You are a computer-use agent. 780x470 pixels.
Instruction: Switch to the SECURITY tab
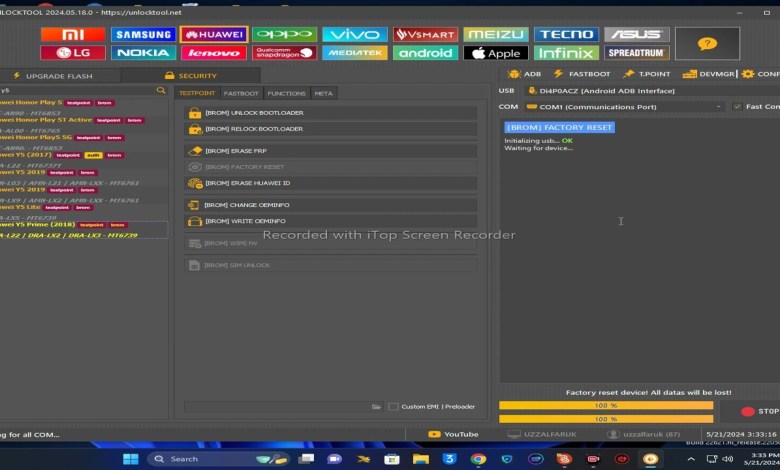191,76
